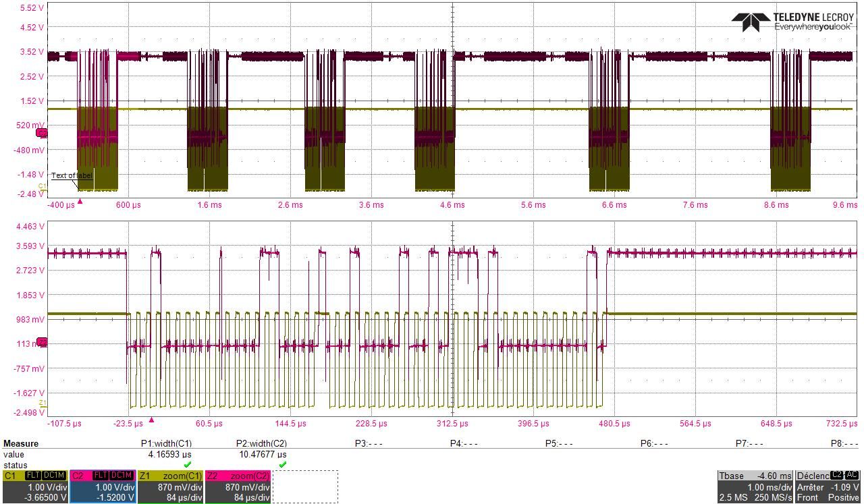Click the C1 ground-level marker in the top grid
This screenshot has height=504, width=864.
[42, 186]
